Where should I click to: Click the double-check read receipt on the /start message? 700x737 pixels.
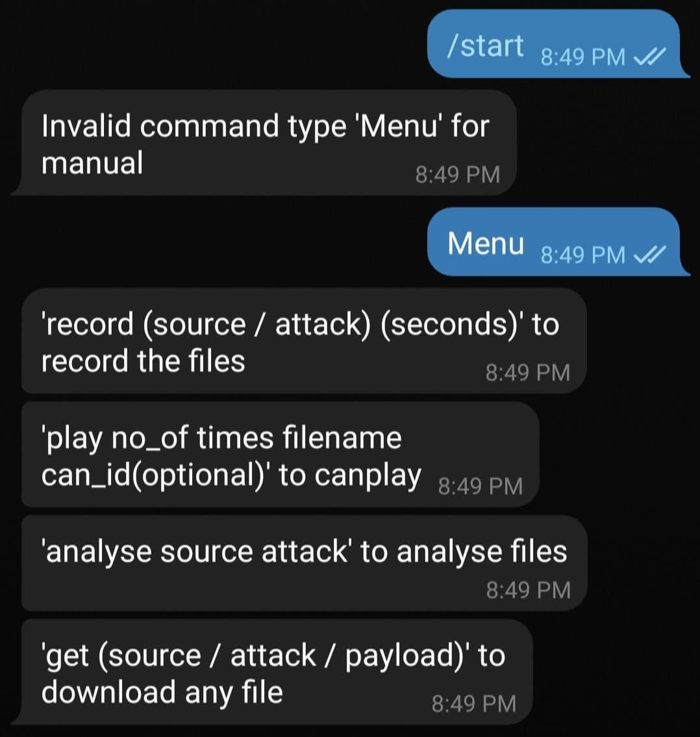point(650,56)
